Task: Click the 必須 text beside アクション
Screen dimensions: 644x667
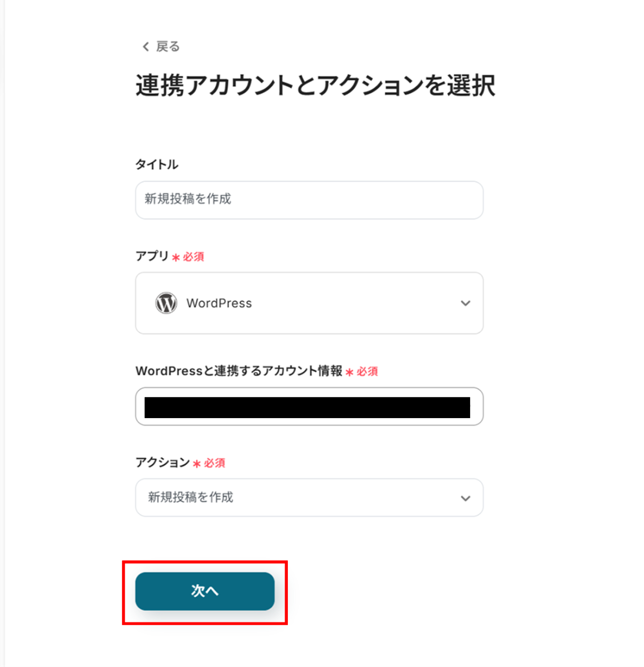Action: click(215, 463)
